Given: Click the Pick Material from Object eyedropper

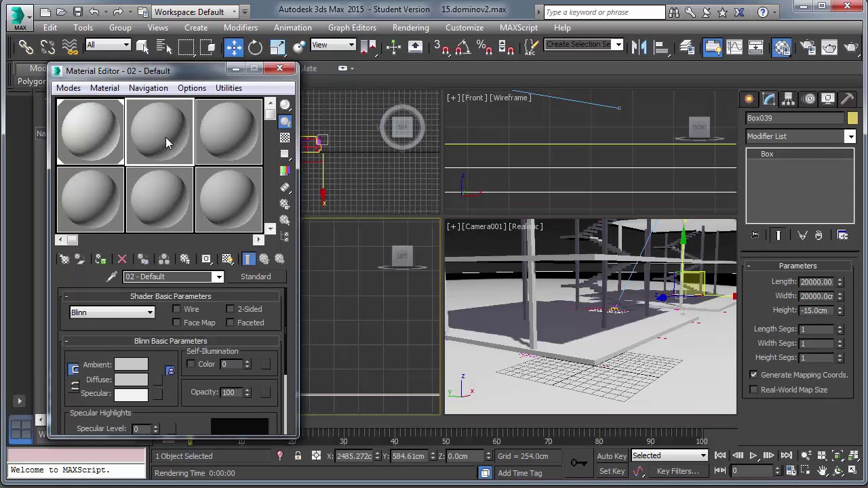Looking at the screenshot, I should point(112,277).
